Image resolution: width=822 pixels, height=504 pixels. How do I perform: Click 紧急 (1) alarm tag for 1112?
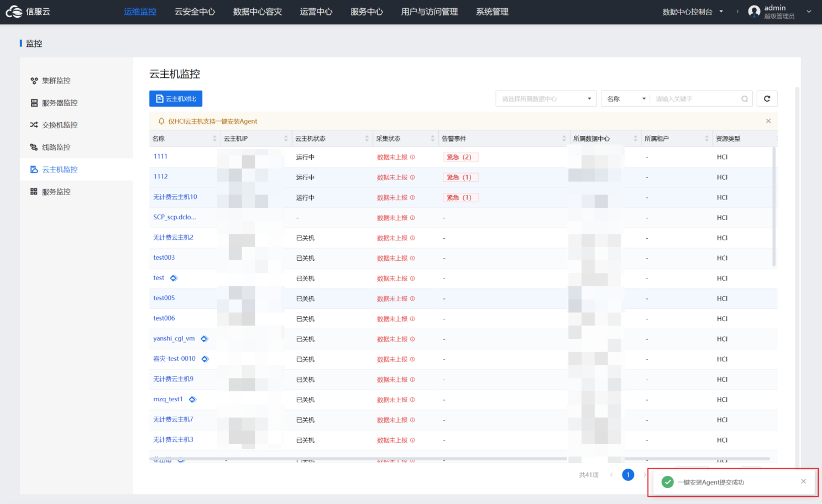(460, 177)
